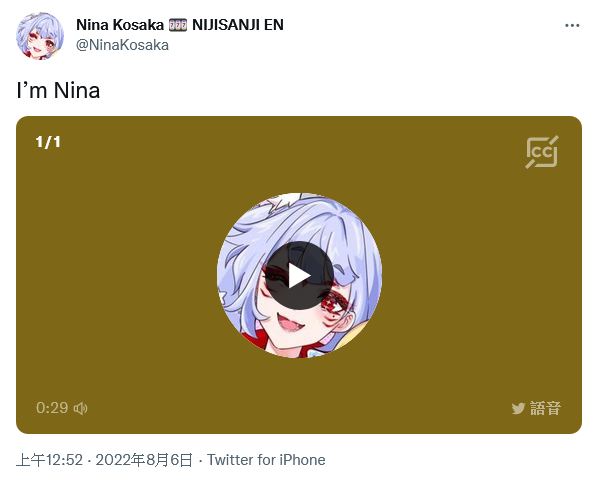Toggle closed captions icon on audio card

(x=542, y=152)
